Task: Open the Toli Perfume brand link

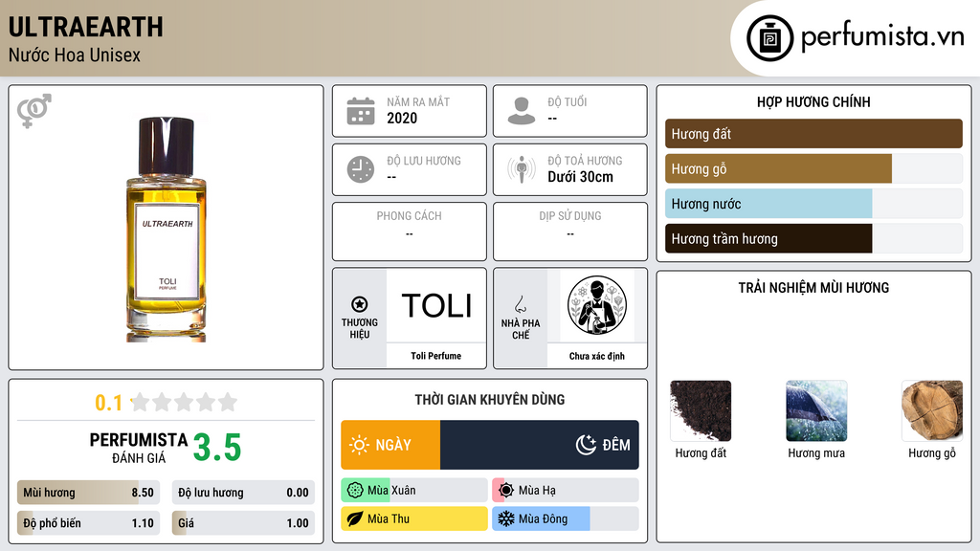Action: [x=435, y=356]
